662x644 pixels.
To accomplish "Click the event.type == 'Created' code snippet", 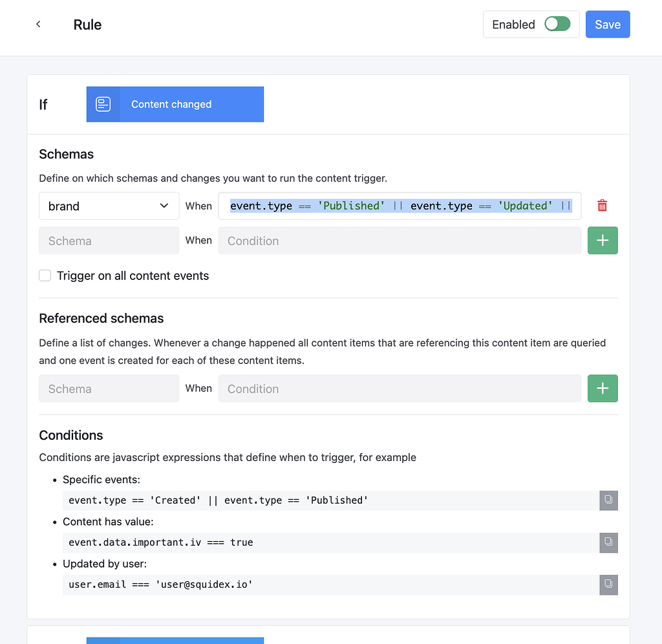I will [x=331, y=500].
